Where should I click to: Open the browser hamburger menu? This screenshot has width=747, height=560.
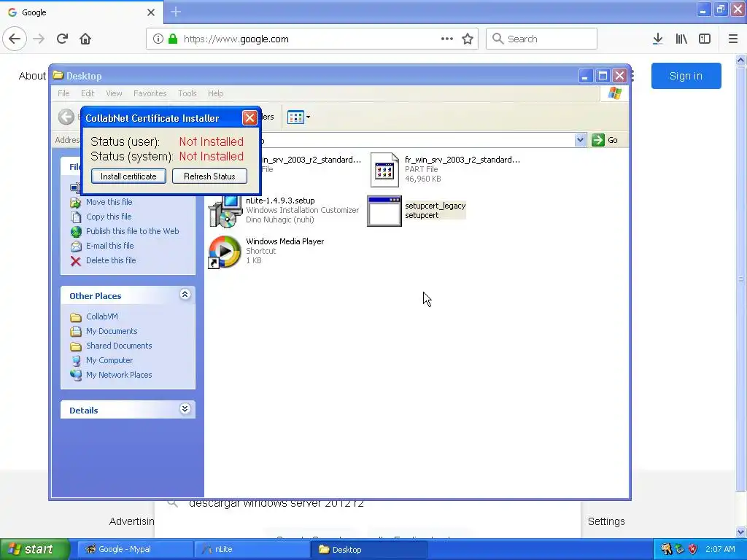coord(732,39)
